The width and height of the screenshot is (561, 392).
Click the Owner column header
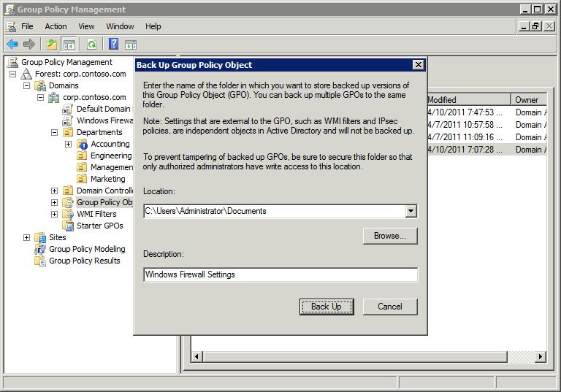[x=529, y=100]
